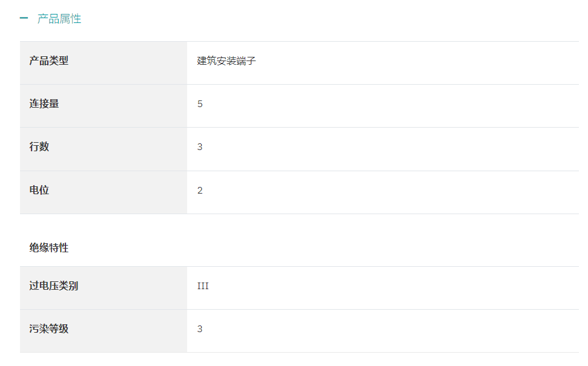Click the blank area right of 绝缘特性
588x366 pixels.
(x=323, y=247)
